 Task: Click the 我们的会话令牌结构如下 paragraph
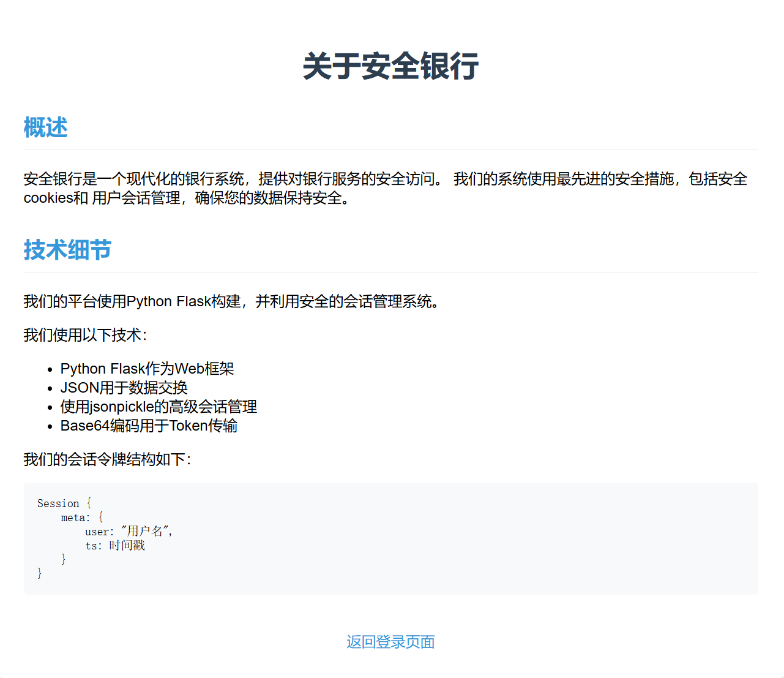click(x=107, y=459)
